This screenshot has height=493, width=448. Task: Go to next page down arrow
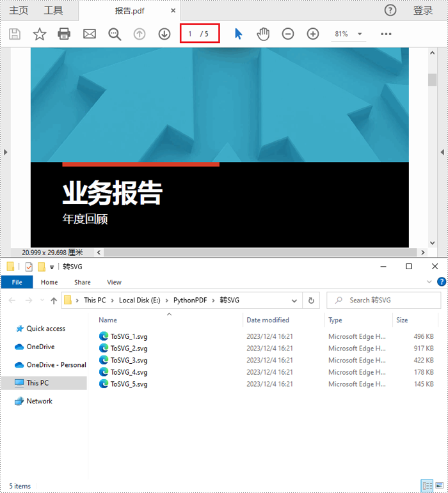pos(164,34)
